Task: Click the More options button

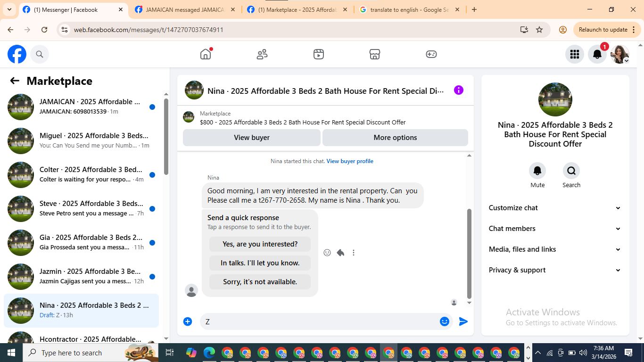Action: click(395, 138)
